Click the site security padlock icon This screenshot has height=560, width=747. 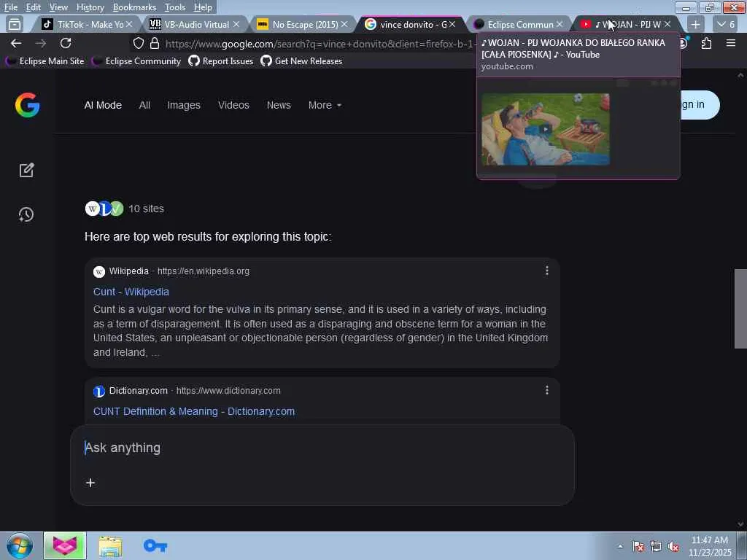tap(155, 43)
